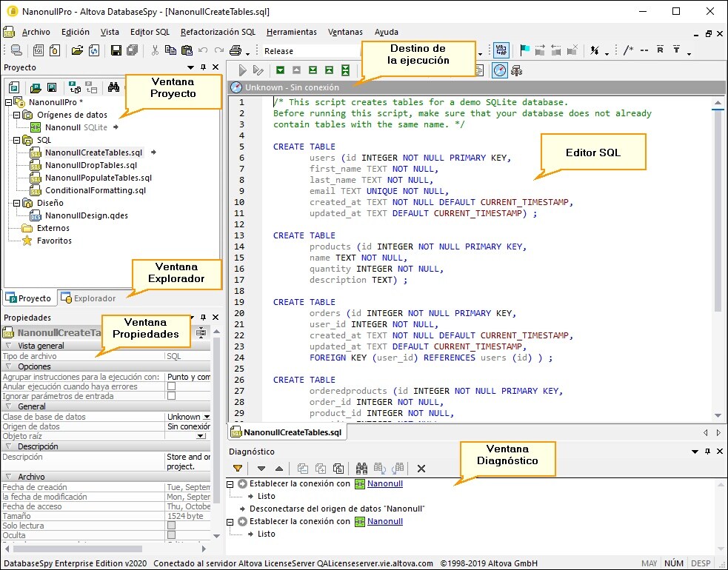Viewport: 728px width, 570px height.
Task: Open 'Clase de base de datos' Unknown dropdown
Action: click(207, 417)
